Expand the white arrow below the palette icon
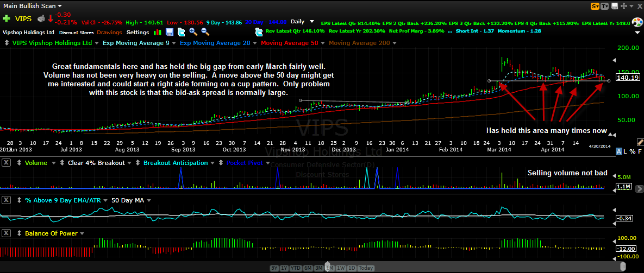 coord(638,32)
